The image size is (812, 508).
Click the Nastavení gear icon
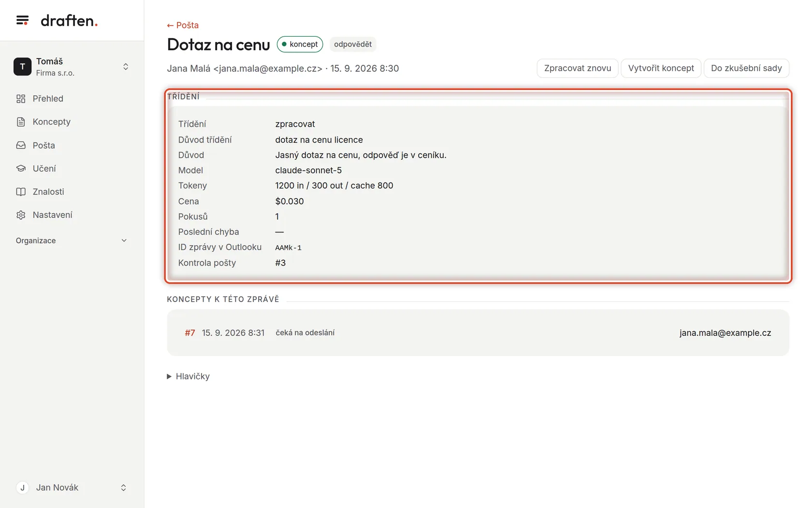pyautogui.click(x=21, y=215)
